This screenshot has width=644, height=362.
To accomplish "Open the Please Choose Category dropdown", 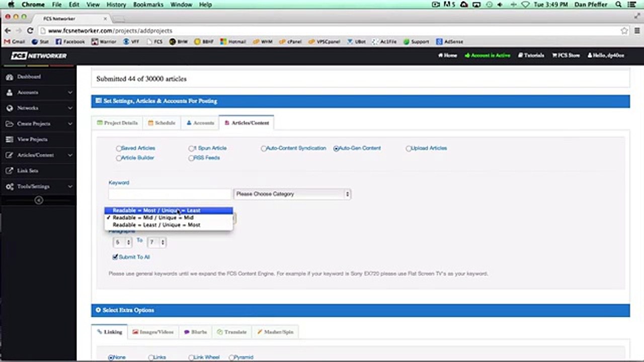I will tap(292, 194).
